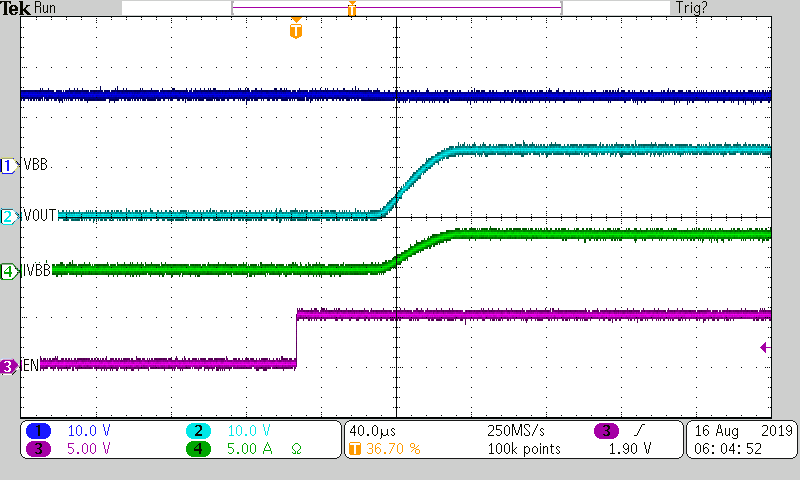Select the channel 2 10.0 V readout
800x480 pixels.
point(249,430)
